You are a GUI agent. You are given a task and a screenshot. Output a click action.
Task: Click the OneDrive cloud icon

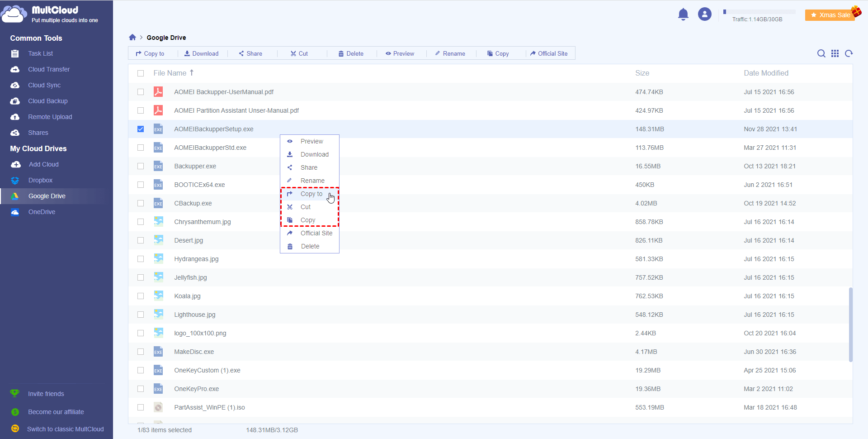click(x=15, y=212)
